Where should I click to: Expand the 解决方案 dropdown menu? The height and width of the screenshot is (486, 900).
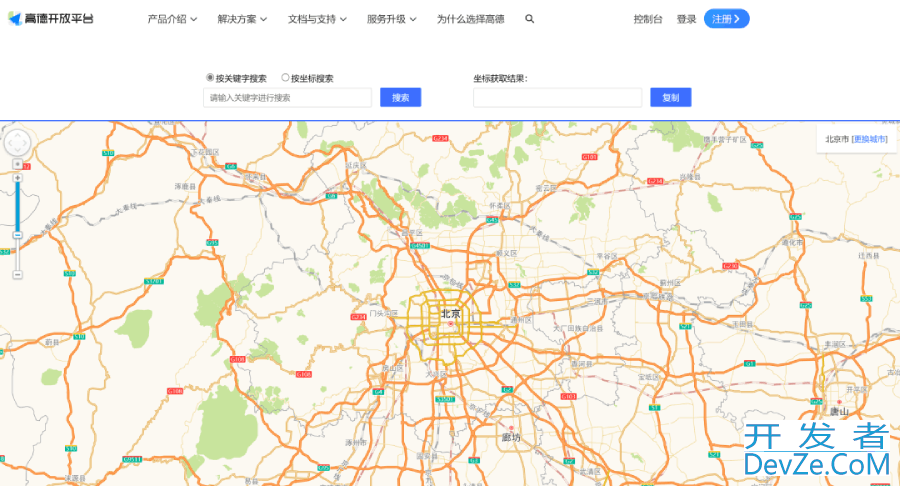(x=242, y=19)
